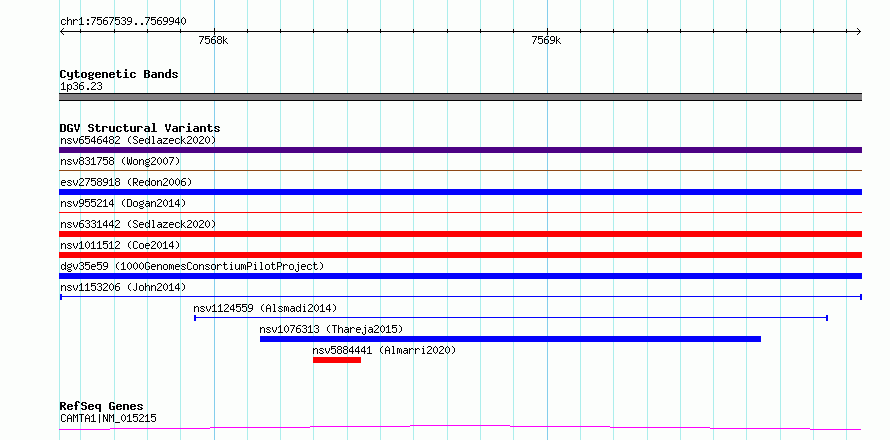The width and height of the screenshot is (890, 440).
Task: Click the left arrowhead of the ruler
Action: 62,32
